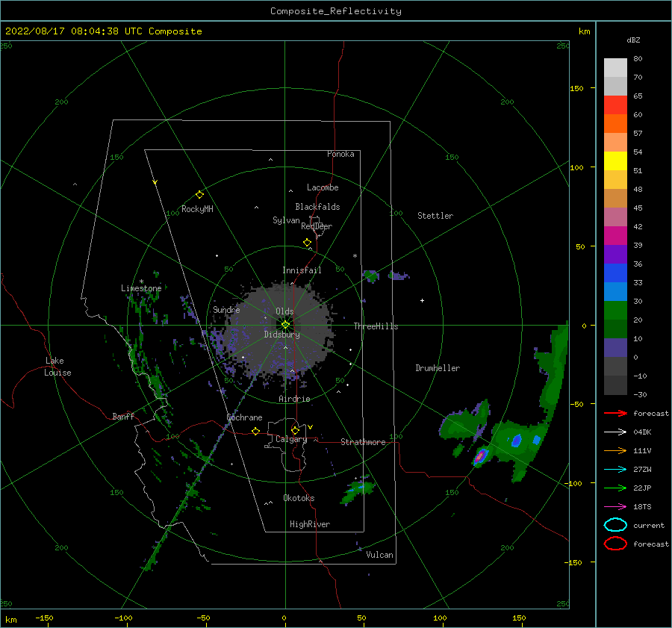672x628 pixels.
Task: Pick the light gray 70-80 dBZ swatch
Action: pos(615,68)
